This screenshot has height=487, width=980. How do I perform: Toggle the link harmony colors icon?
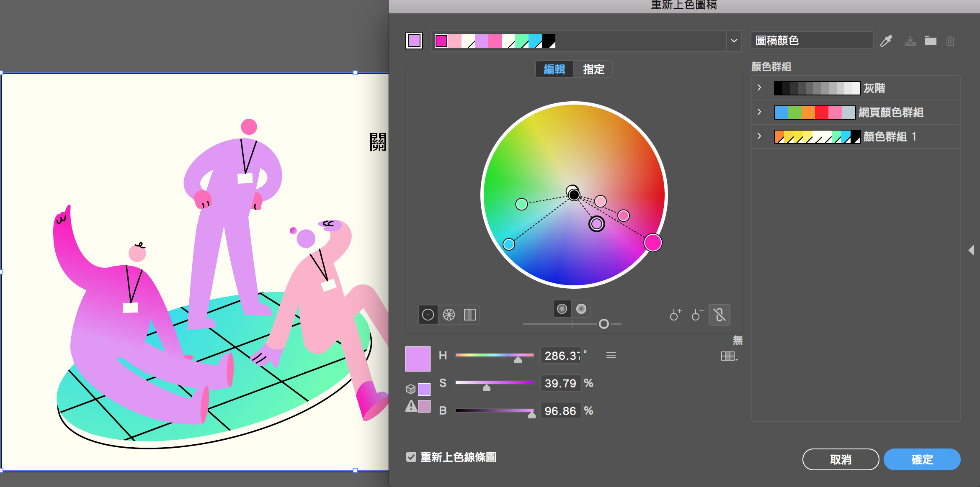tap(720, 315)
